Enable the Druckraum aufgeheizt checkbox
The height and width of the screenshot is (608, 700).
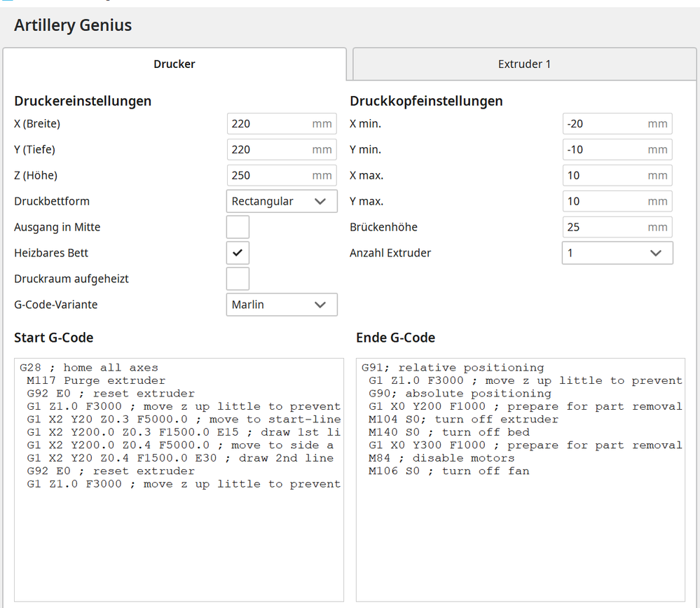click(238, 279)
